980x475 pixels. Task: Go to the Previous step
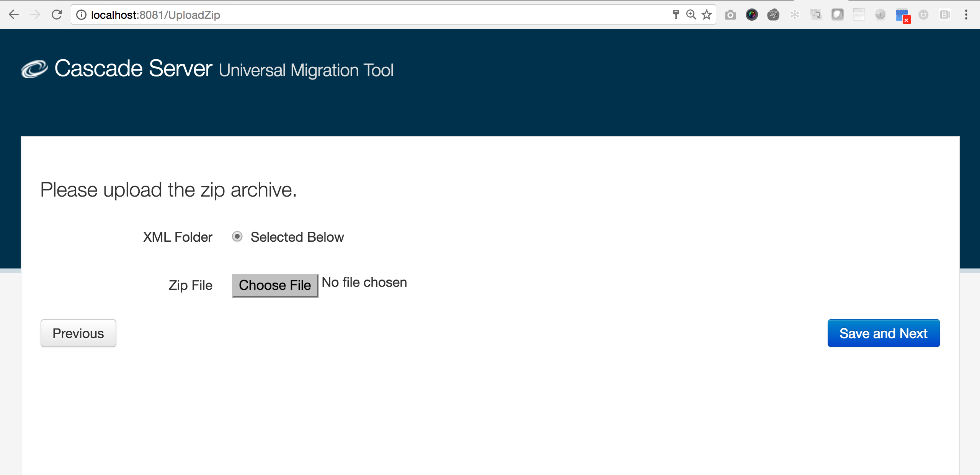click(78, 333)
